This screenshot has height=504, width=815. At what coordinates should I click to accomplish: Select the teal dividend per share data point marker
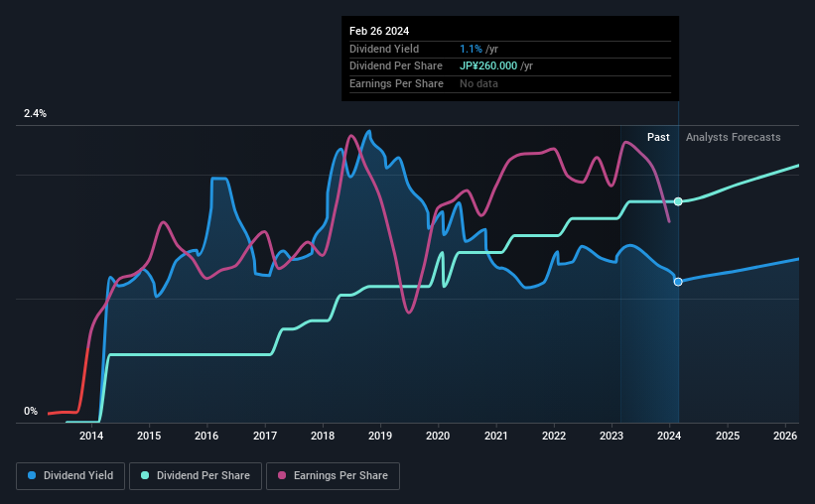click(x=678, y=201)
